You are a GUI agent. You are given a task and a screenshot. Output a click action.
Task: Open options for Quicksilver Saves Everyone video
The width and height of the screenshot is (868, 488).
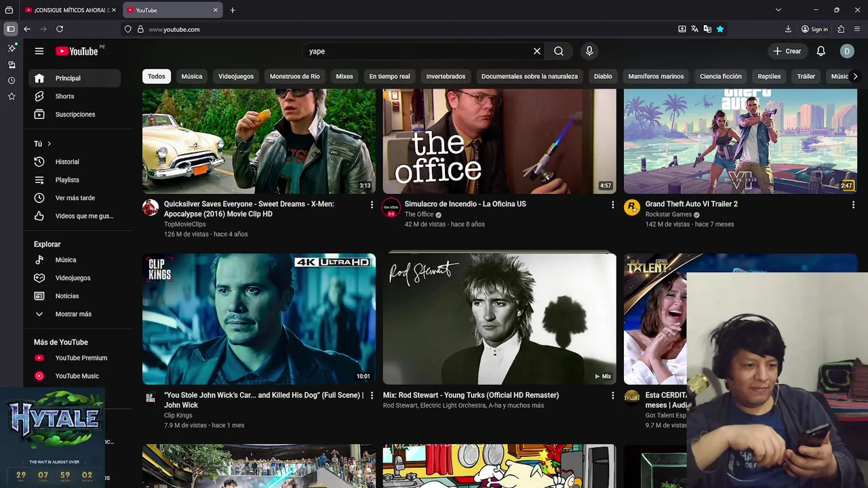(372, 205)
